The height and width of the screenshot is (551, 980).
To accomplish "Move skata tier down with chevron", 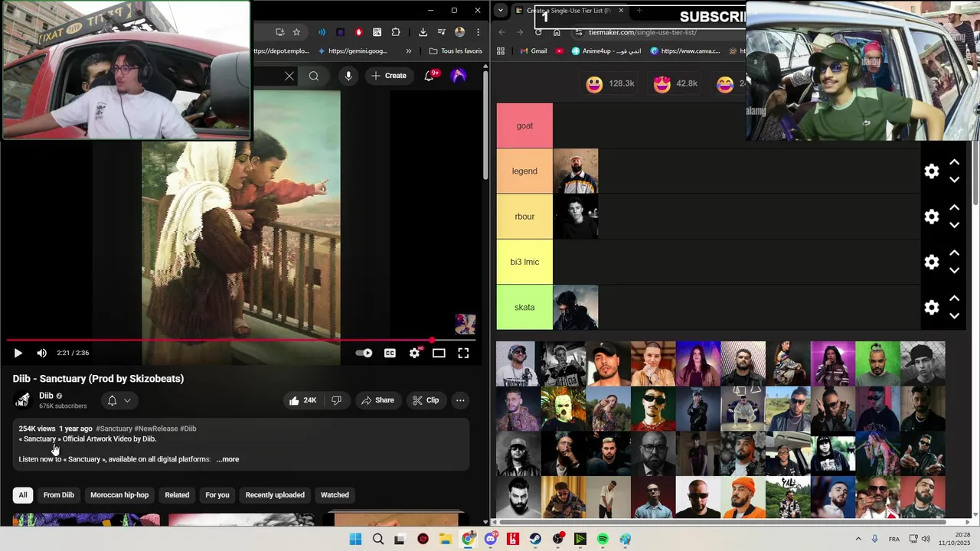I will click(x=955, y=315).
